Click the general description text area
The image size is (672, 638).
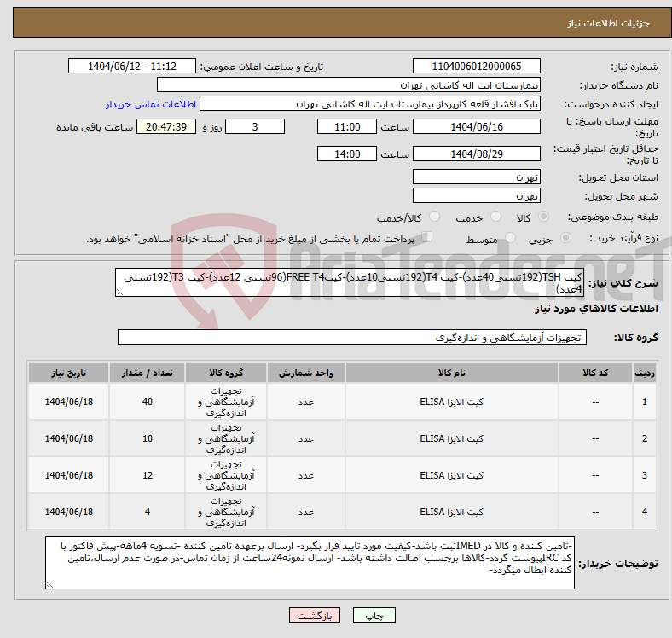(350, 282)
